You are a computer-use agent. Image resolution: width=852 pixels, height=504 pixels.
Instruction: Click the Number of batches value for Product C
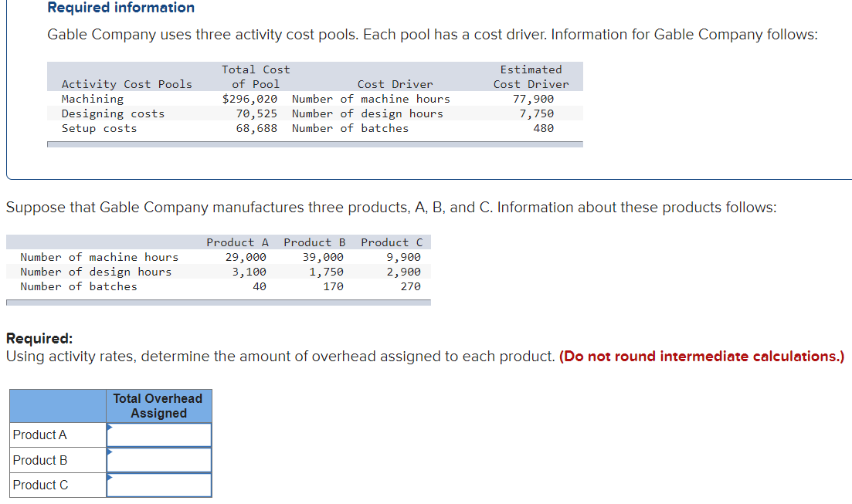pyautogui.click(x=409, y=286)
